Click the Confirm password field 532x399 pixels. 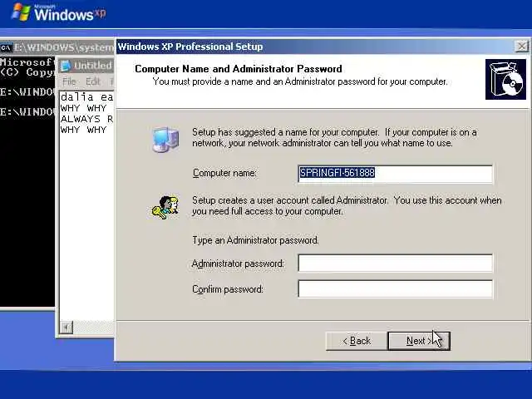click(x=396, y=288)
